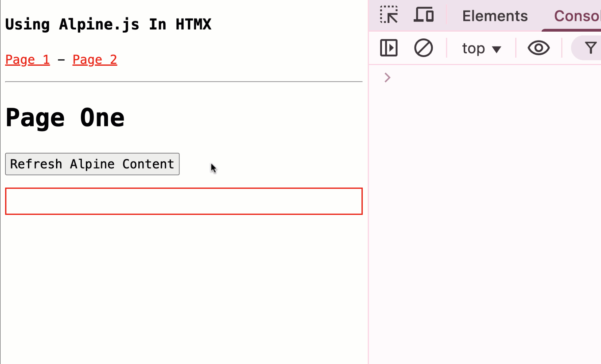Click the console filter funnel icon
This screenshot has width=601, height=364.
(591, 48)
